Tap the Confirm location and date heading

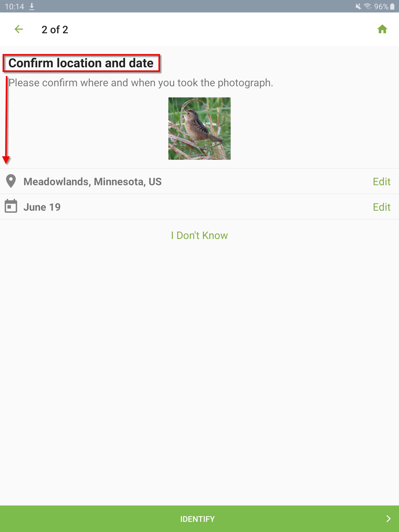[x=81, y=63]
